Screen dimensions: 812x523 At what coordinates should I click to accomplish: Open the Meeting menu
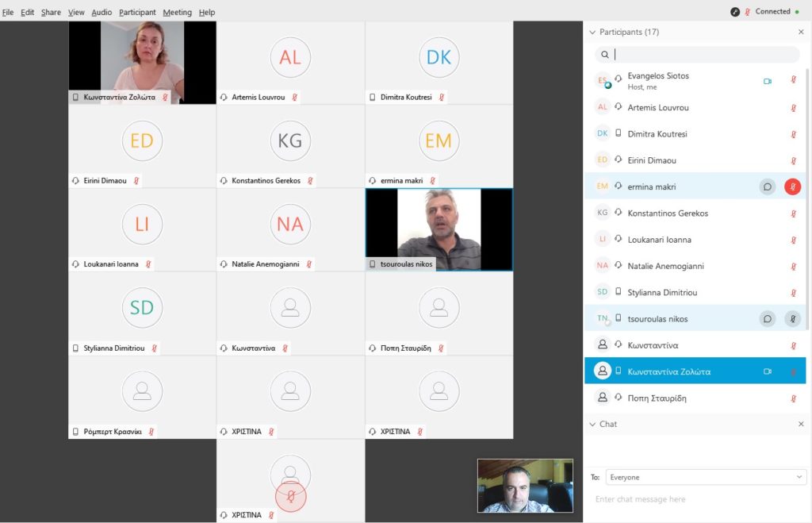pyautogui.click(x=177, y=12)
